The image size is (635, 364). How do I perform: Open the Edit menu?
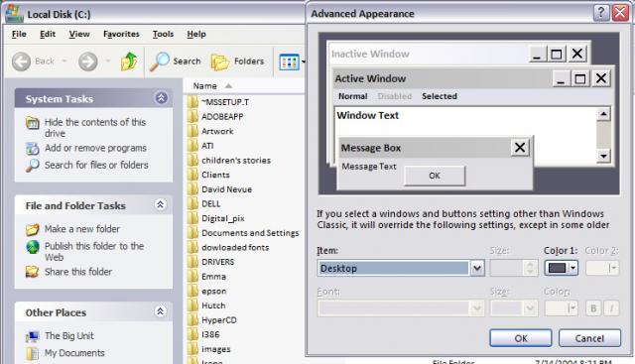point(48,34)
